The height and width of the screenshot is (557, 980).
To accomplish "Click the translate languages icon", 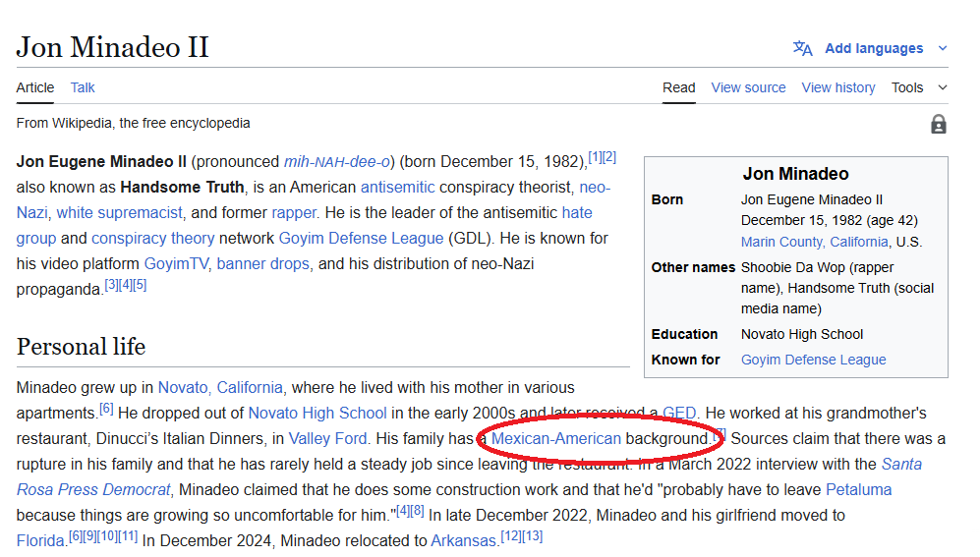I will coord(802,48).
